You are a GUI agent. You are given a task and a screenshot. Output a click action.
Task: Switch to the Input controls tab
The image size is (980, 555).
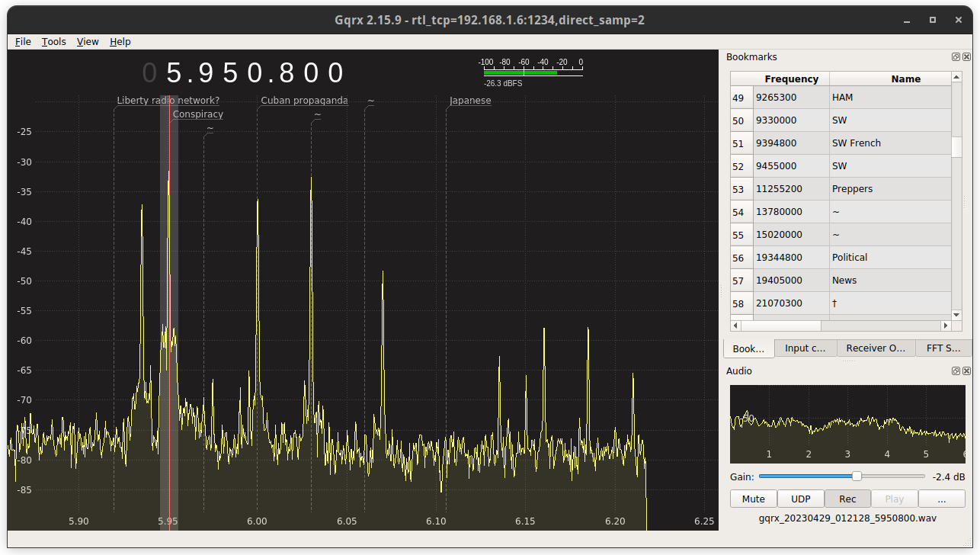point(805,348)
